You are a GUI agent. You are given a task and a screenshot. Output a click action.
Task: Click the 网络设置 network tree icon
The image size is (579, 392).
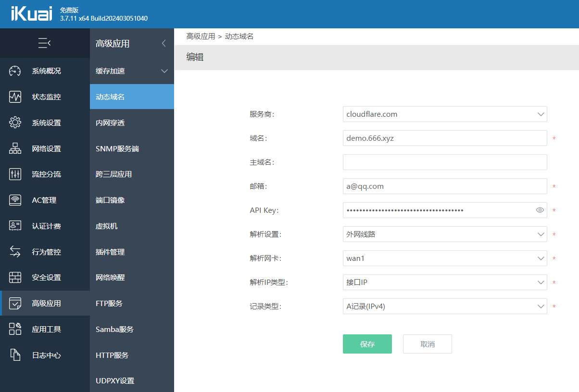pos(15,148)
